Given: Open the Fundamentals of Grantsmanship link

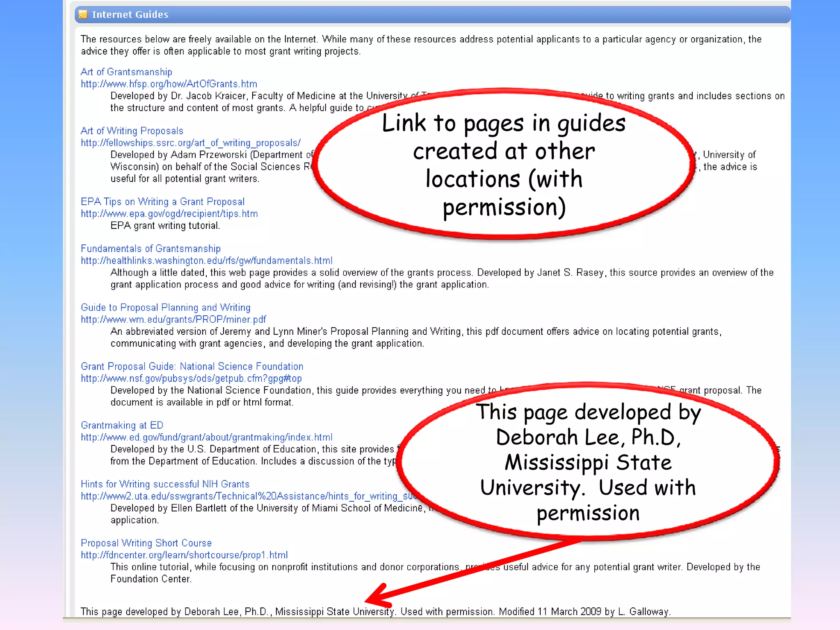Looking at the screenshot, I should click(151, 249).
